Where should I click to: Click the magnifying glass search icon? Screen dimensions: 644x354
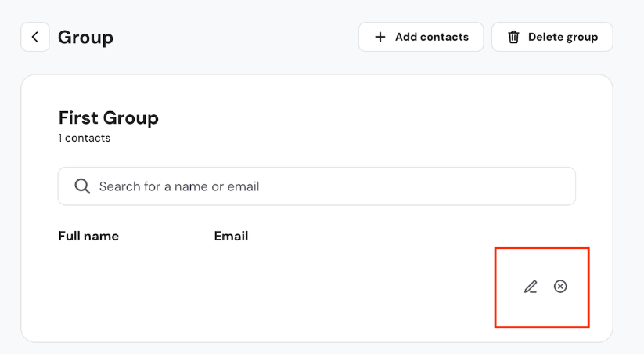(82, 186)
